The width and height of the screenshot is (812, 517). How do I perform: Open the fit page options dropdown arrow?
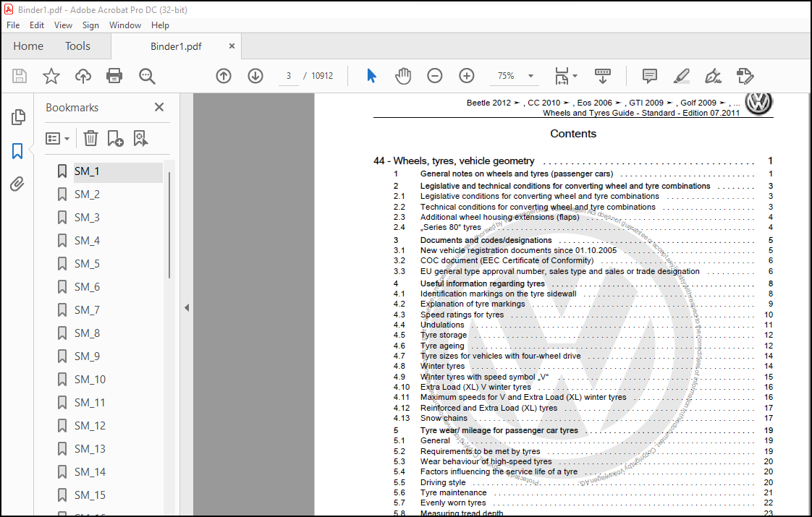point(575,76)
